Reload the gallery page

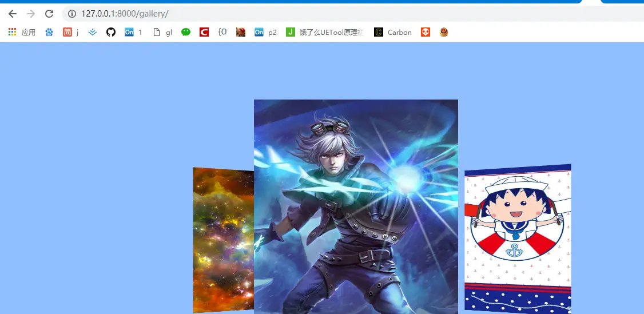(49, 14)
